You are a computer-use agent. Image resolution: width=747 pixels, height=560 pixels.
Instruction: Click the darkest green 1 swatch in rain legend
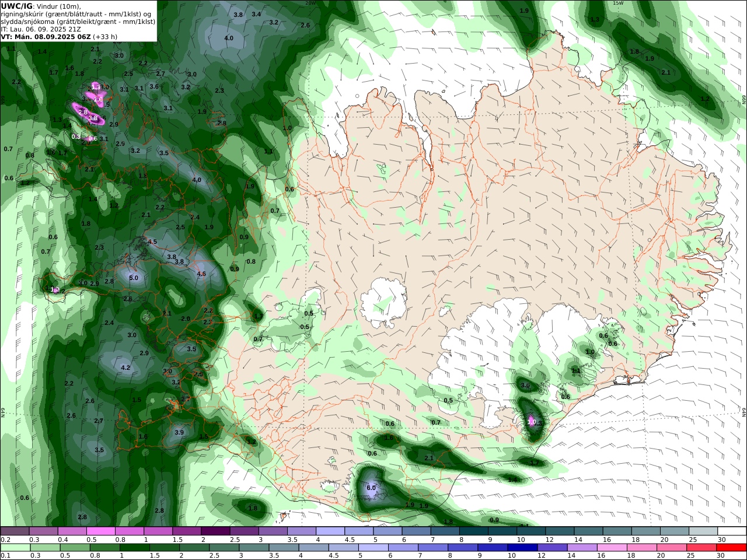click(x=134, y=548)
